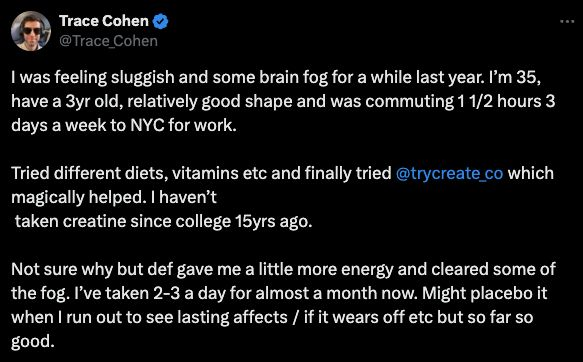Click the line "taken creatine since college 15yrs ago."
The image size is (583, 362).
164,222
